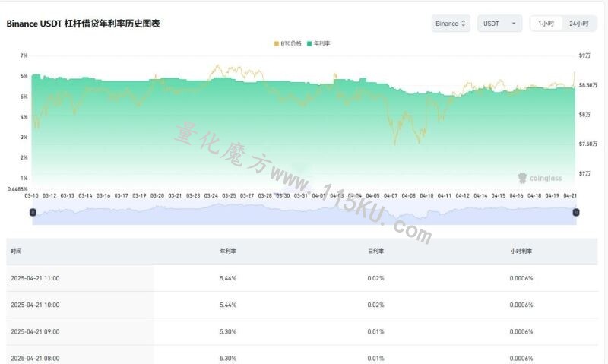The image size is (608, 364).
Task: Click the 04-10 date label on x-axis
Action: (x=426, y=196)
